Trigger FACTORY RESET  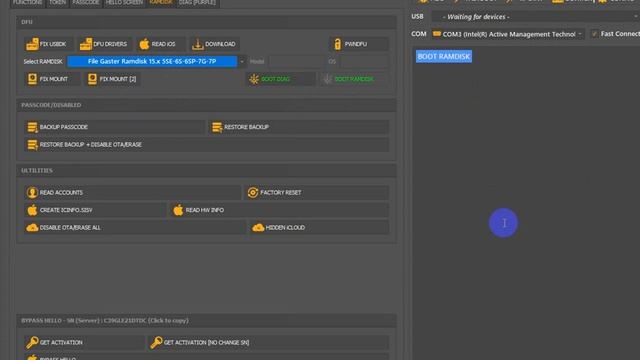pos(317,192)
